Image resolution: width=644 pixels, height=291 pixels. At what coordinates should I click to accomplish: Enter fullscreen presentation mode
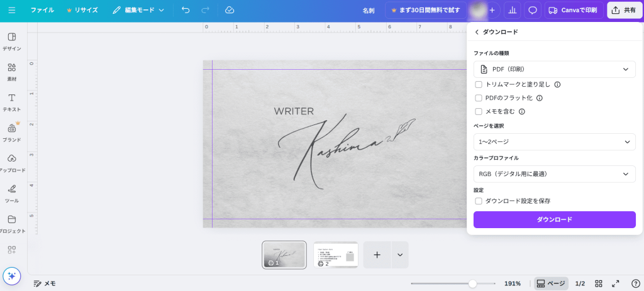616,283
